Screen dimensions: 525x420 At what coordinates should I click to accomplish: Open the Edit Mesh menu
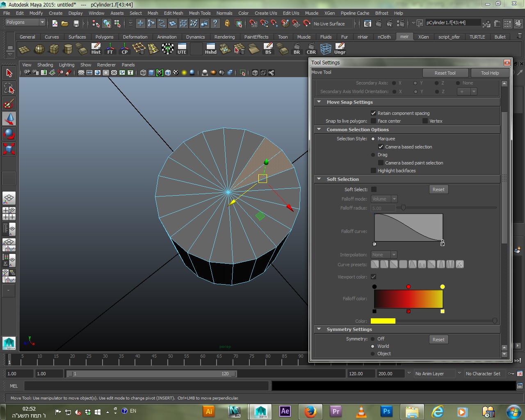point(173,13)
